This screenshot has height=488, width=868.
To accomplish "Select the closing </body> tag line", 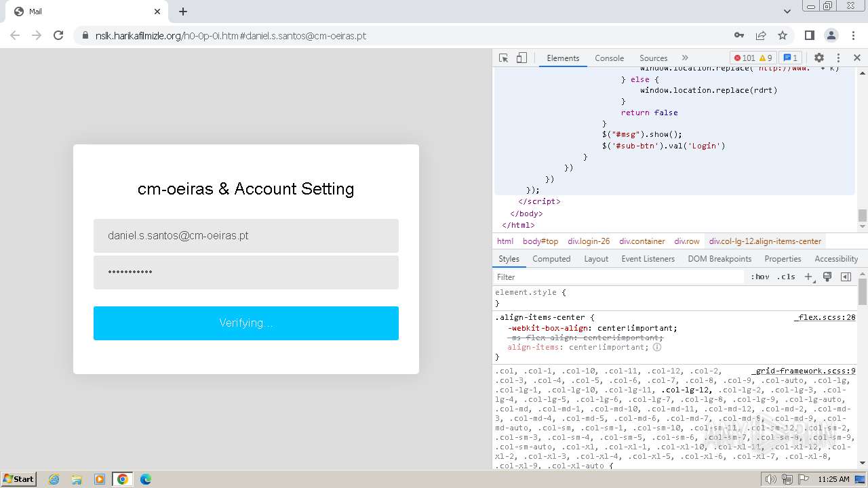I will [x=526, y=213].
